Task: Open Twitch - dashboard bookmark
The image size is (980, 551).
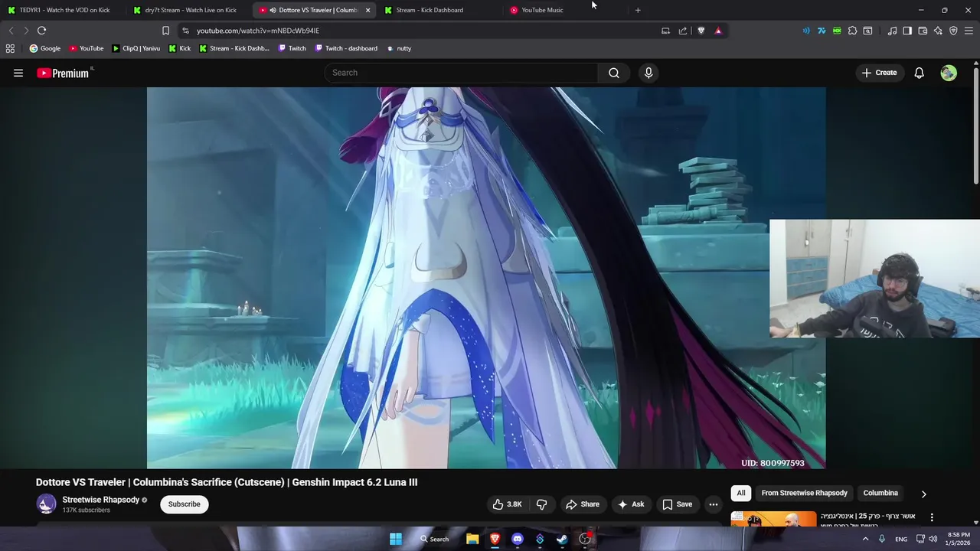Action: [345, 48]
